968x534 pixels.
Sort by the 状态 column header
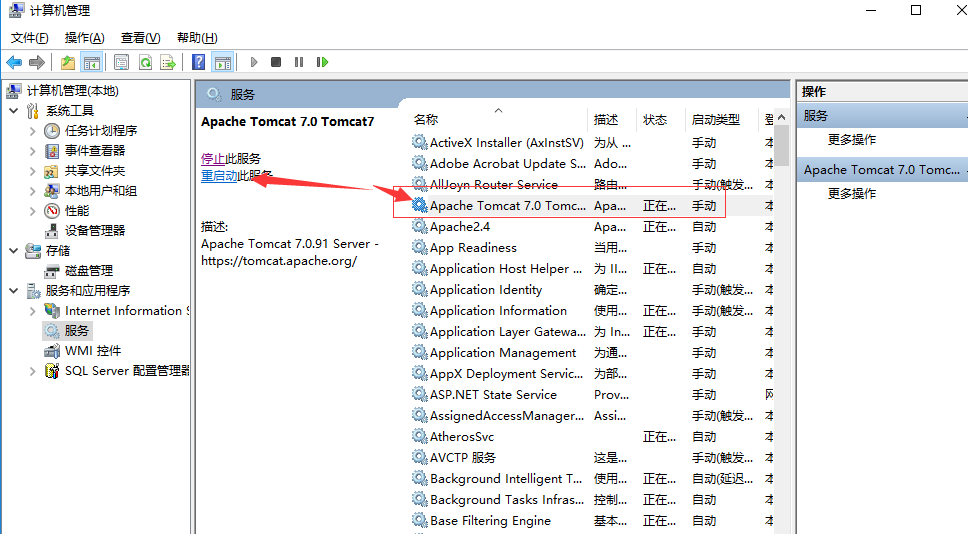coord(660,120)
